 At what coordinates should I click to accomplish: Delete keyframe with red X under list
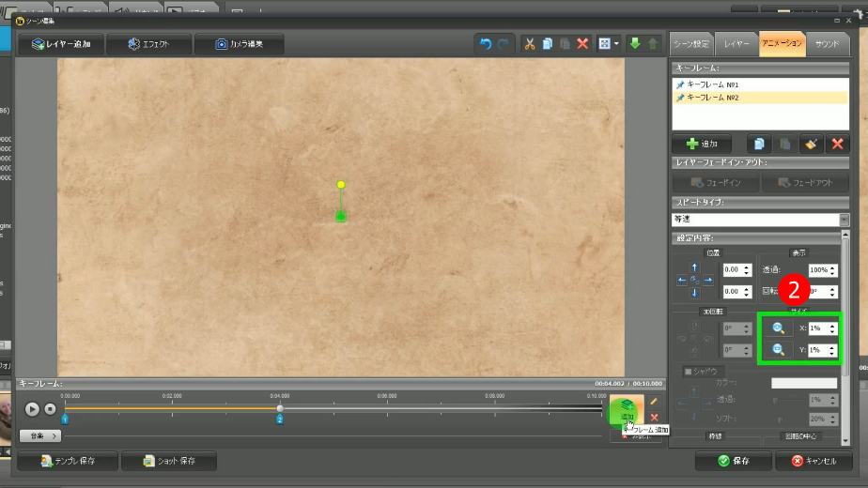pyautogui.click(x=836, y=144)
